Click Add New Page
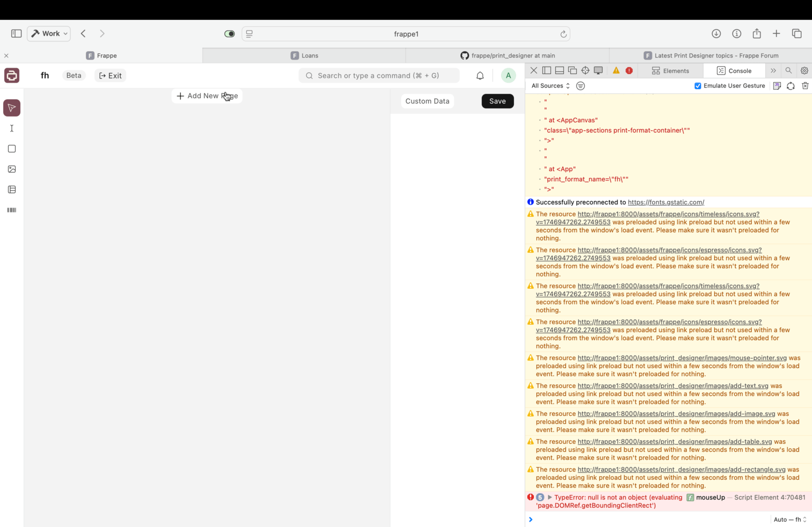 tap(207, 96)
